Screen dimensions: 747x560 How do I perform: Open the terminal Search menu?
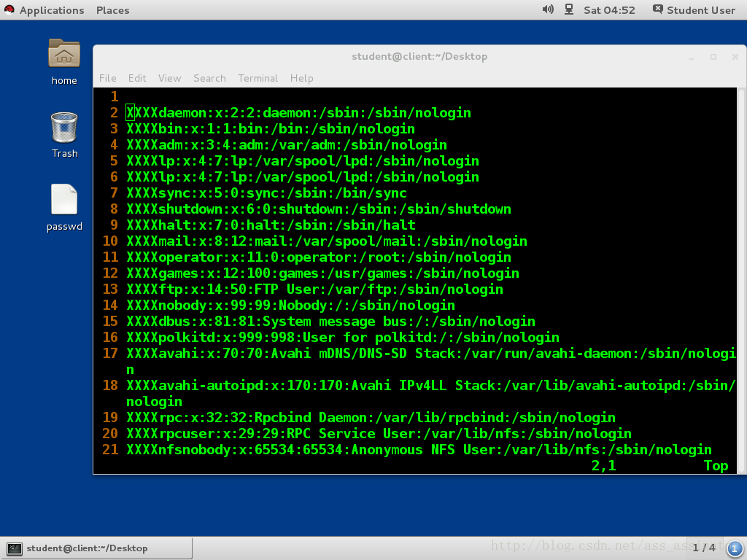pyautogui.click(x=209, y=78)
